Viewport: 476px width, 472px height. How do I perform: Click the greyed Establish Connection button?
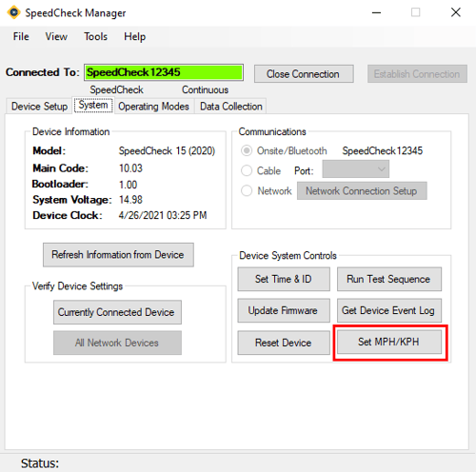click(417, 74)
